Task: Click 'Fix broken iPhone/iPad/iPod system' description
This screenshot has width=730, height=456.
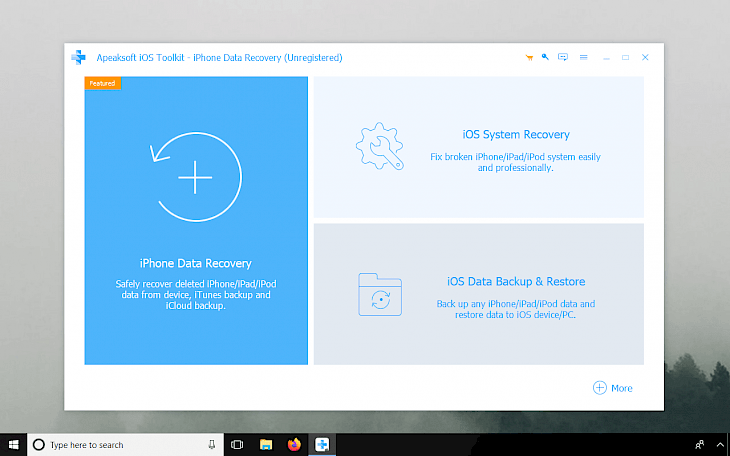Action: (x=515, y=162)
